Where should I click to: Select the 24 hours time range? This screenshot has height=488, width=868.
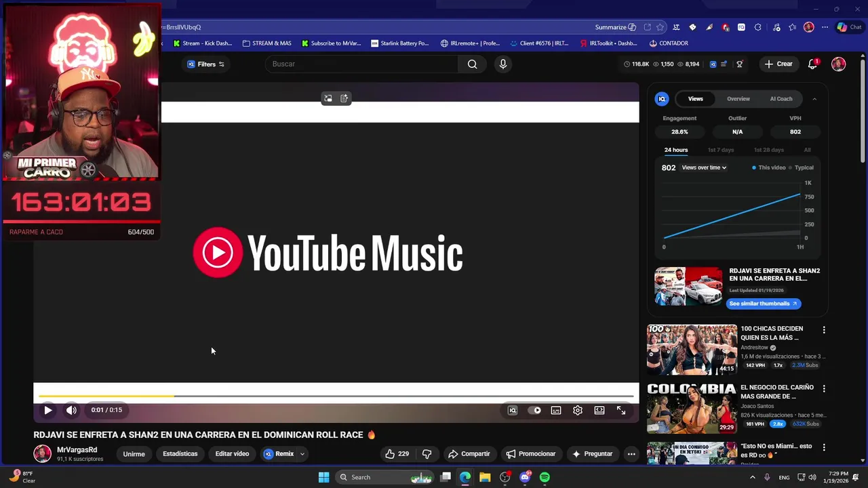[676, 150]
